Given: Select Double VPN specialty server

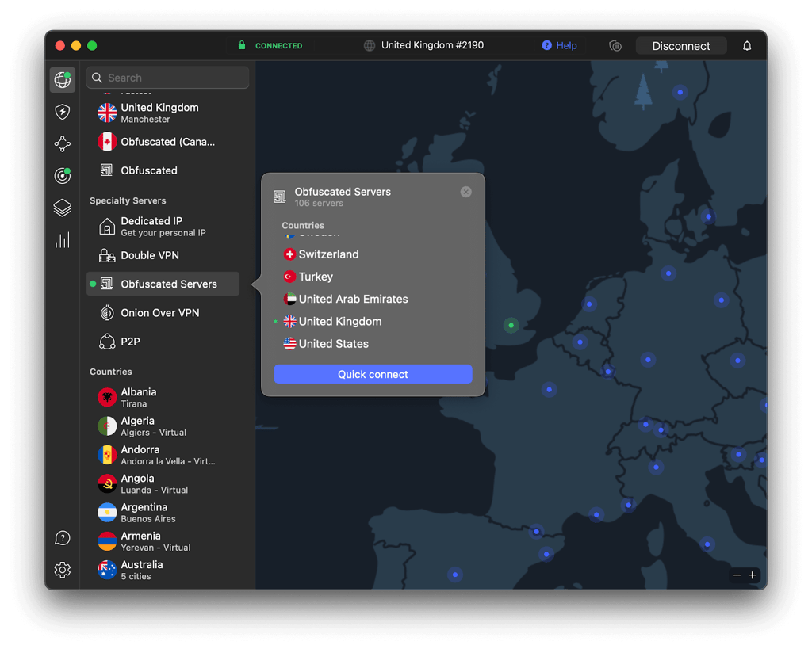Looking at the screenshot, I should (x=163, y=255).
